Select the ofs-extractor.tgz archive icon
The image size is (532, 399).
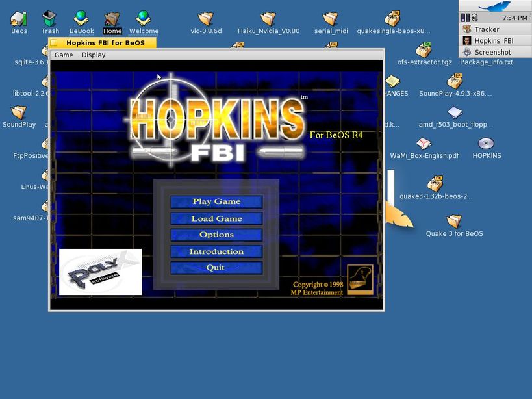point(424,50)
